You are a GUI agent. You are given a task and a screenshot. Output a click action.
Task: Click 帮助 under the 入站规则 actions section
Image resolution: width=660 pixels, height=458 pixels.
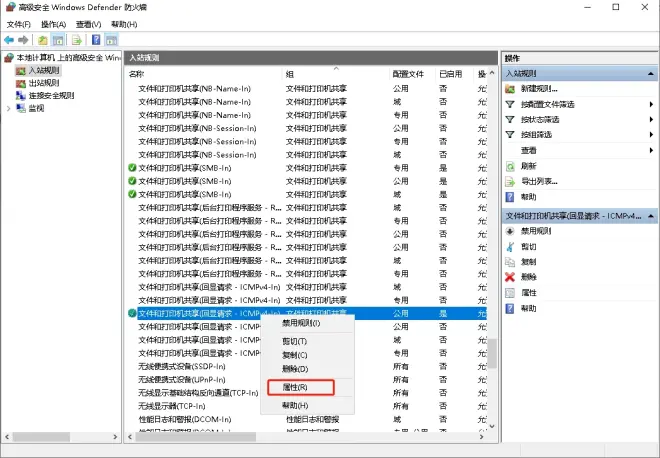pyautogui.click(x=528, y=197)
